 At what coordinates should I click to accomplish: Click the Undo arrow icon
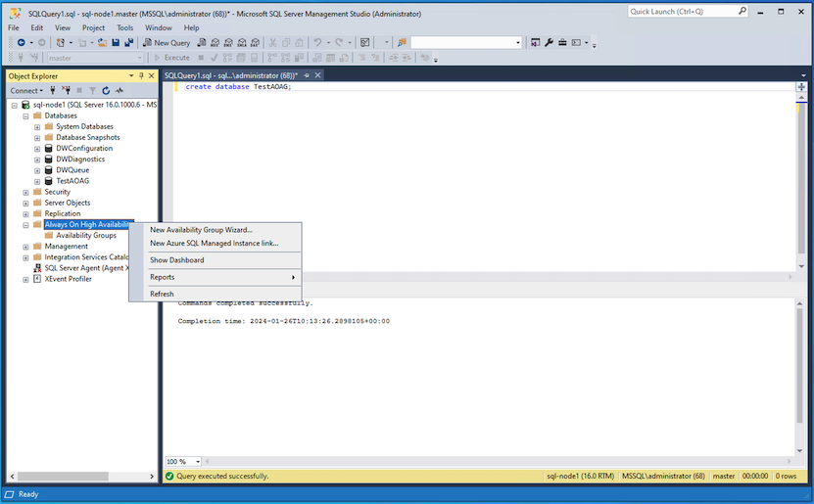(x=317, y=42)
